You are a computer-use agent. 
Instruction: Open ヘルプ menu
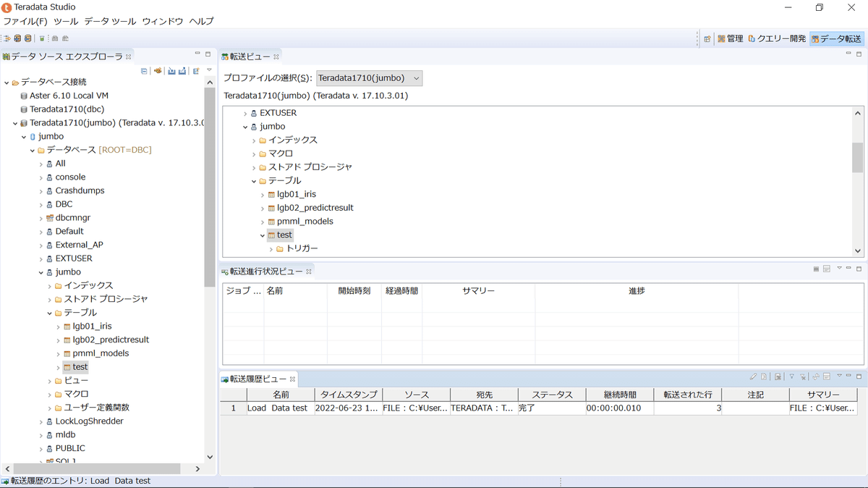(202, 22)
